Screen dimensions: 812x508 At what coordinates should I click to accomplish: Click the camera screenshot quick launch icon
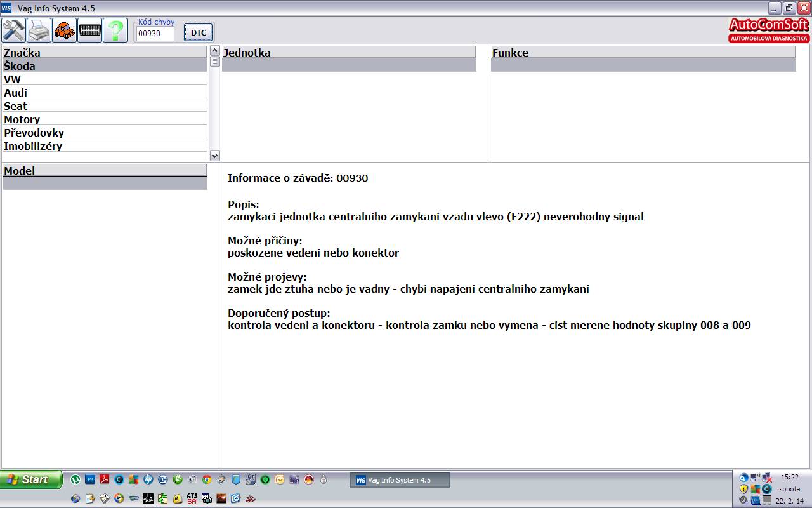point(207,498)
